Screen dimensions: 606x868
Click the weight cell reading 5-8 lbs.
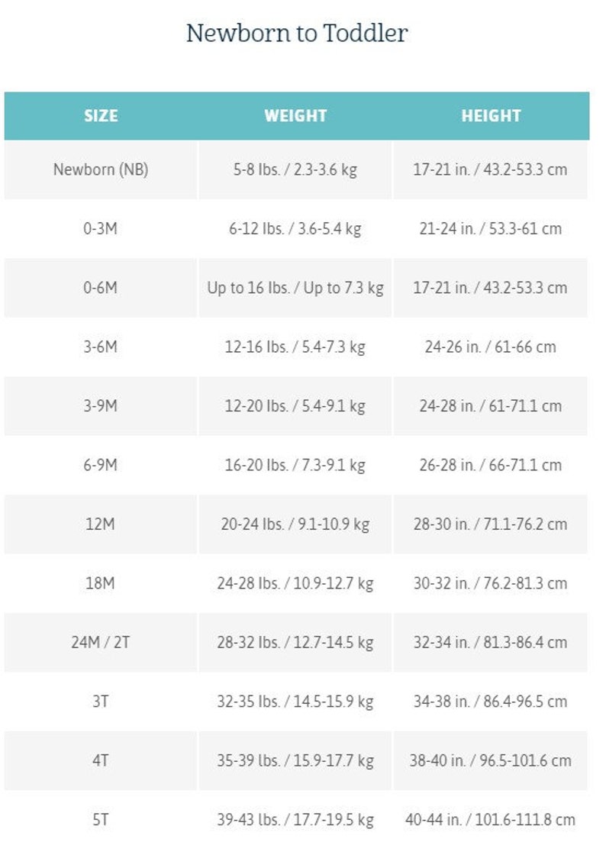click(x=295, y=169)
